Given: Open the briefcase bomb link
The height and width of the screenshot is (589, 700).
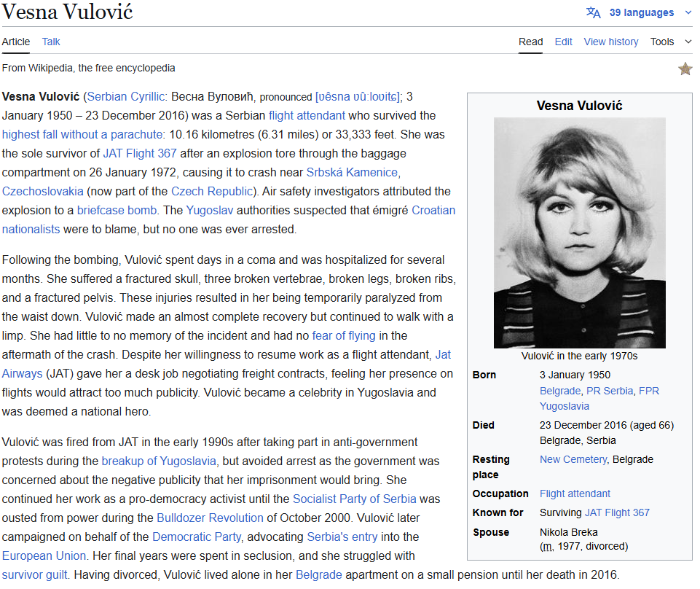Looking at the screenshot, I should (117, 210).
